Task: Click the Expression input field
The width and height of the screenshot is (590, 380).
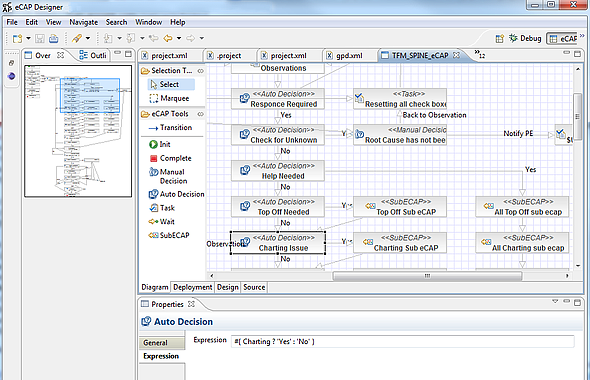Action: 403,342
